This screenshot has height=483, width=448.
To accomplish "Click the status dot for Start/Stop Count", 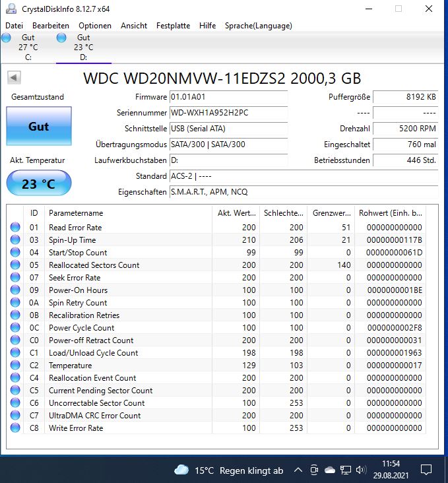I will [15, 252].
